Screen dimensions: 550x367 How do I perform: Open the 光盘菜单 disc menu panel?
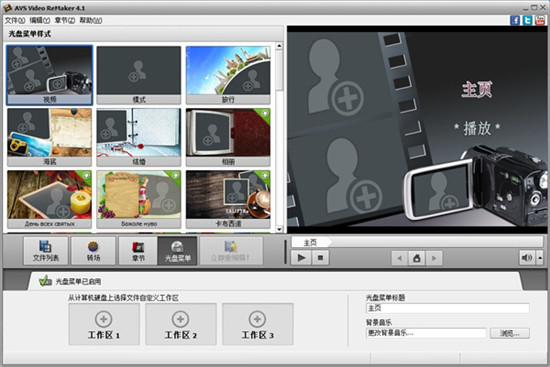pyautogui.click(x=177, y=251)
